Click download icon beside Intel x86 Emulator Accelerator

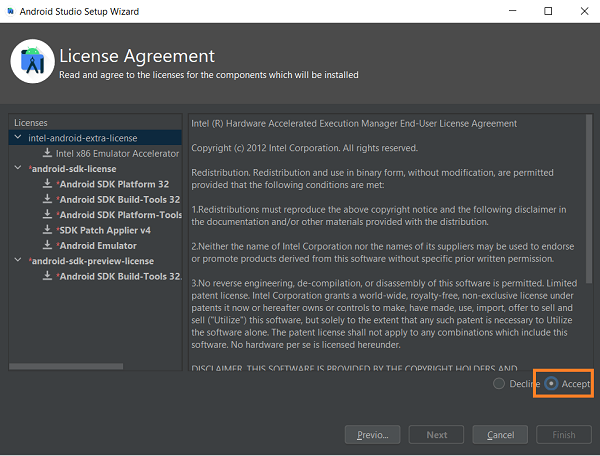[x=47, y=153]
